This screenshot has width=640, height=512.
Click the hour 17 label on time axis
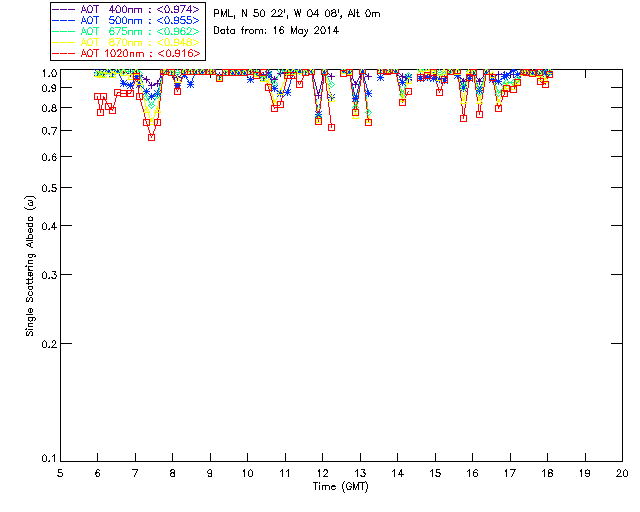(x=510, y=473)
